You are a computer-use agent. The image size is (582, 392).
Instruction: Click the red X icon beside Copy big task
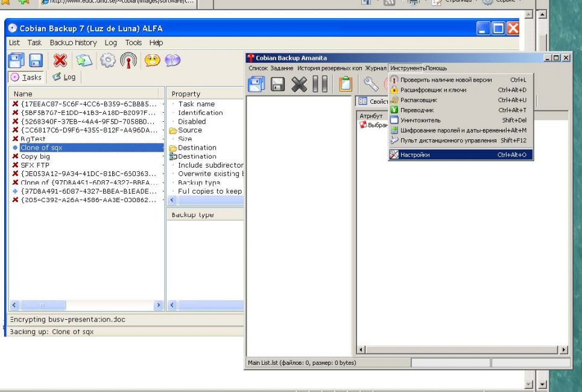(x=15, y=156)
